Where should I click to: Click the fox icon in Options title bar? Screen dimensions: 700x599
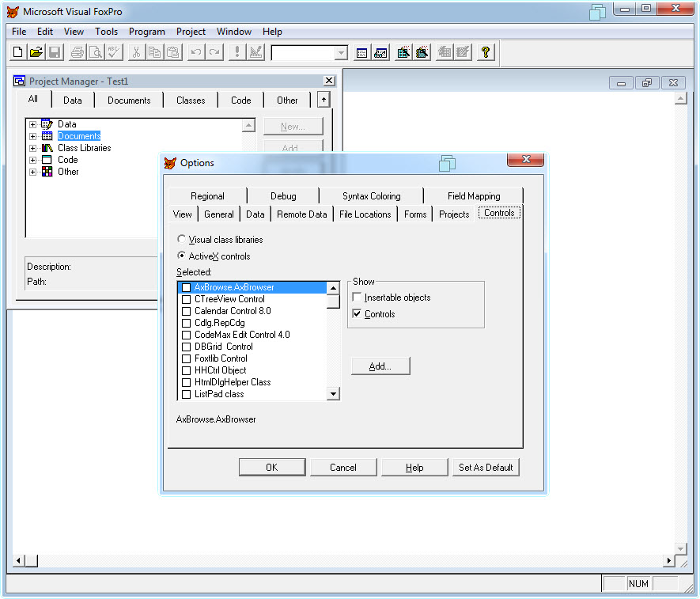(x=170, y=163)
